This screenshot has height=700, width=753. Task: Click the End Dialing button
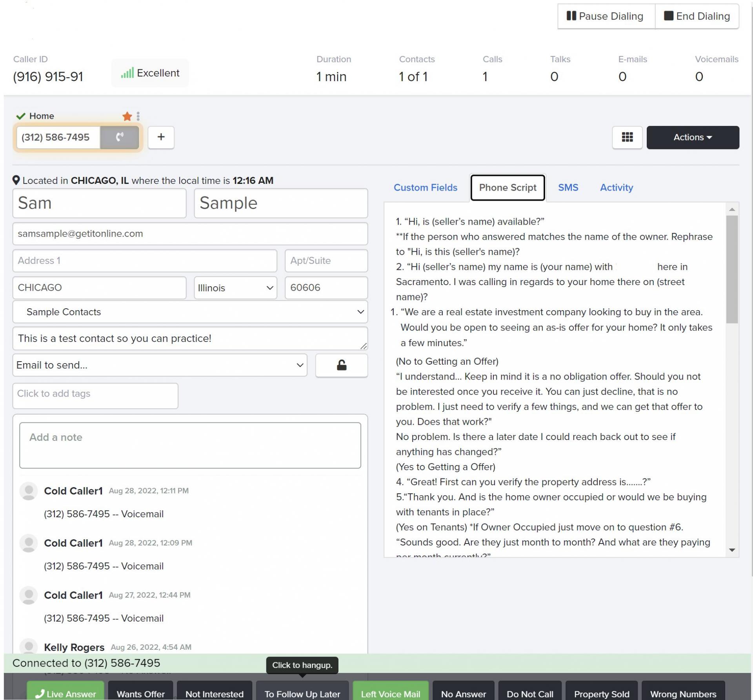[x=697, y=16]
